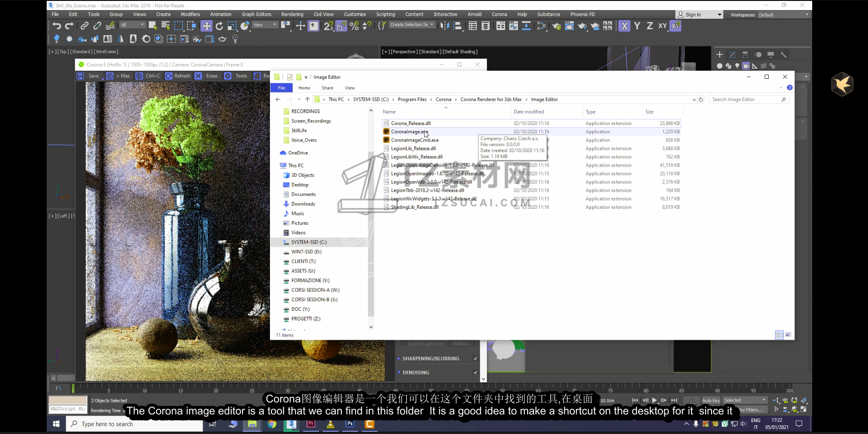Click the Unlink Selection icon
Image resolution: width=868 pixels, height=434 pixels.
click(x=97, y=26)
